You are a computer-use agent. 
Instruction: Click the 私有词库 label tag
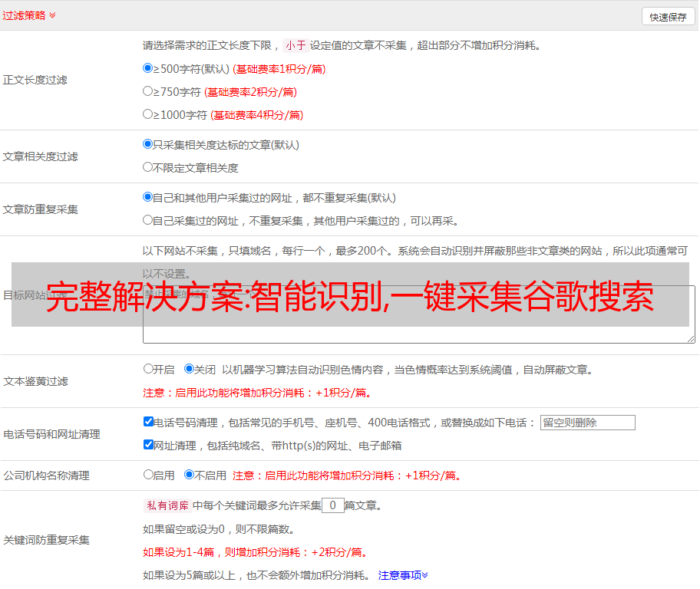pos(166,505)
